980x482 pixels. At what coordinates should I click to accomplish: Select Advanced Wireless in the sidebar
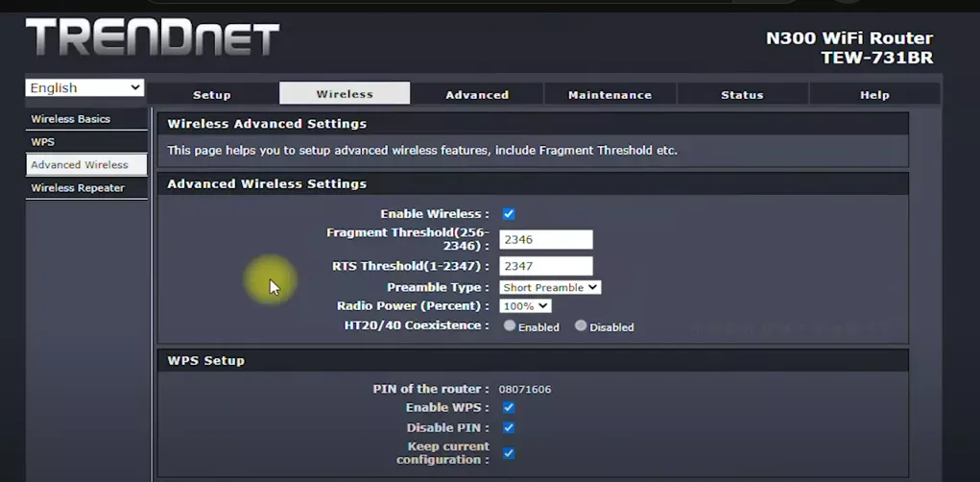[86, 165]
